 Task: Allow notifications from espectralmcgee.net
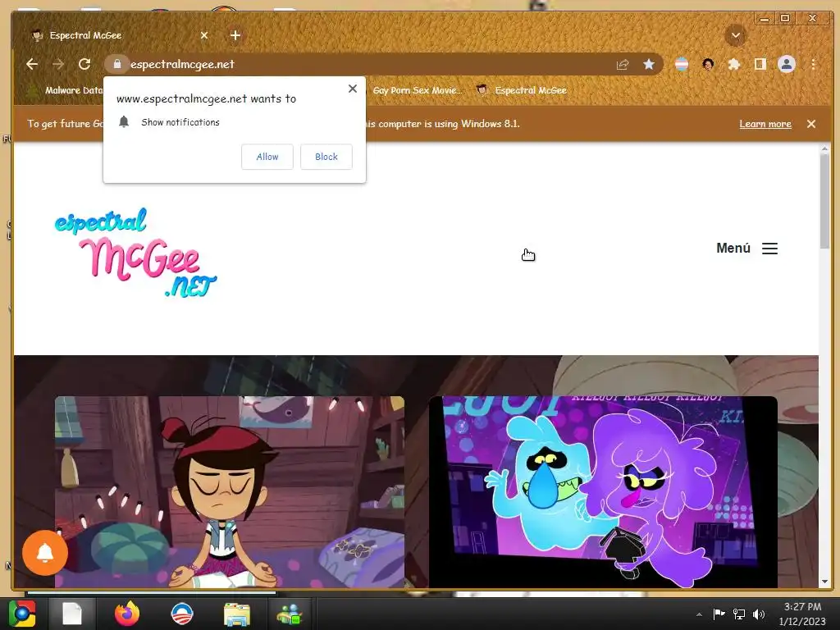click(x=267, y=157)
